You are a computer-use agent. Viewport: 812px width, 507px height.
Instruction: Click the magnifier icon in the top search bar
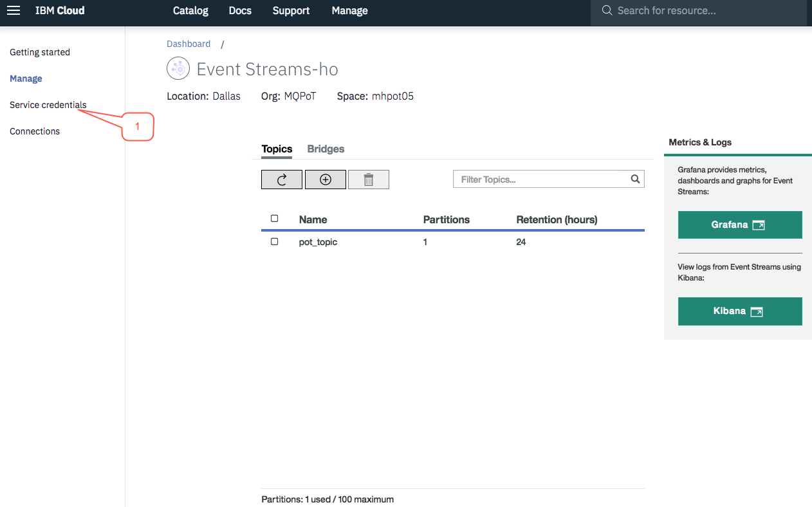pyautogui.click(x=607, y=10)
